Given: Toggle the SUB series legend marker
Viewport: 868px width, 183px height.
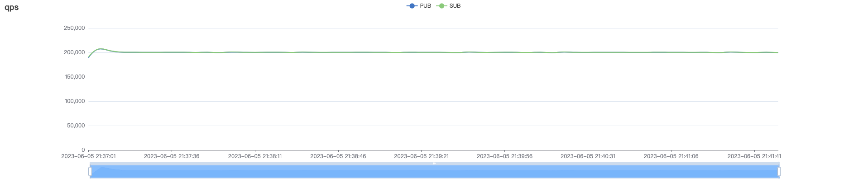Looking at the screenshot, I should click(x=441, y=6).
